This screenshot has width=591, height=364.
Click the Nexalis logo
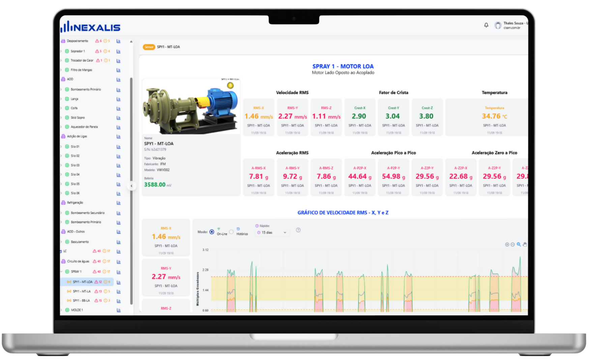pos(90,27)
